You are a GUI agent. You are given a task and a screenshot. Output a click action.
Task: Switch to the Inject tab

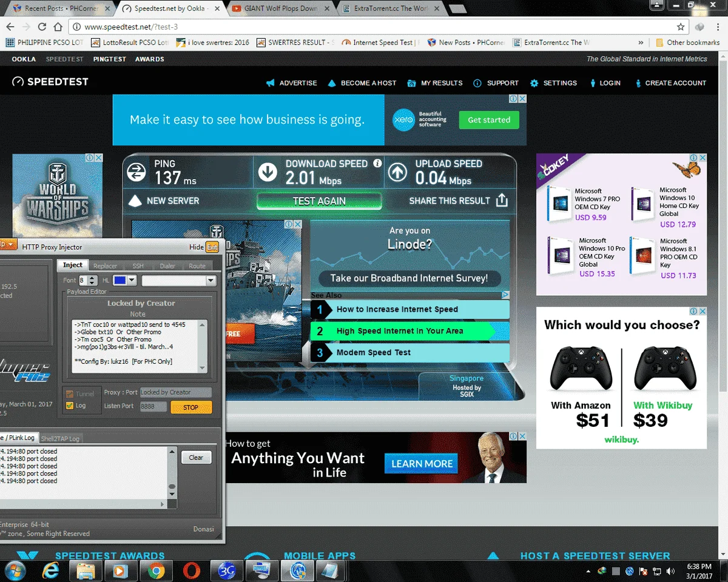73,265
